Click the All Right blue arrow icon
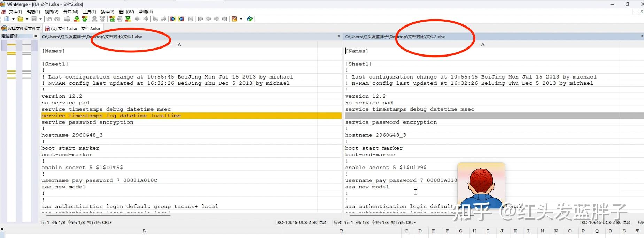644x238 pixels. 173,19
